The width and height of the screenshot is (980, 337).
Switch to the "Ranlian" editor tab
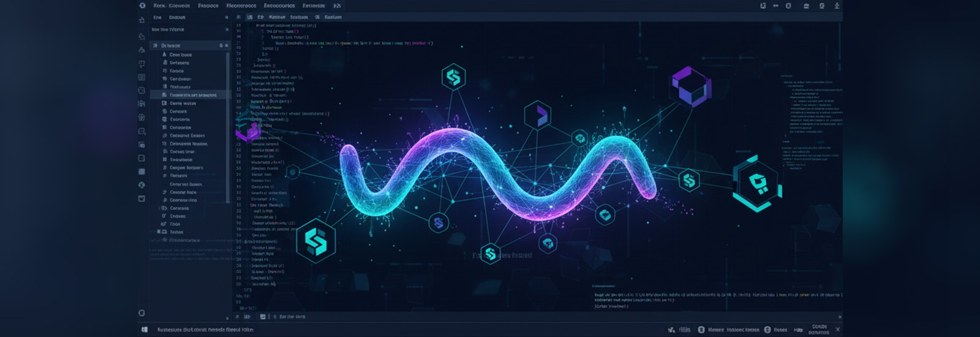click(333, 17)
